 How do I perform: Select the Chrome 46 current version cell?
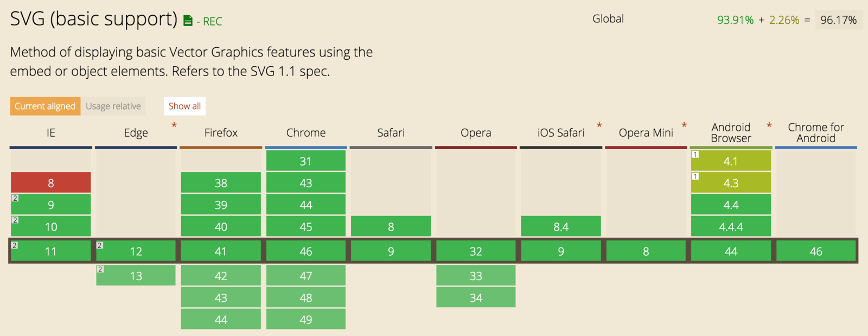pyautogui.click(x=306, y=251)
